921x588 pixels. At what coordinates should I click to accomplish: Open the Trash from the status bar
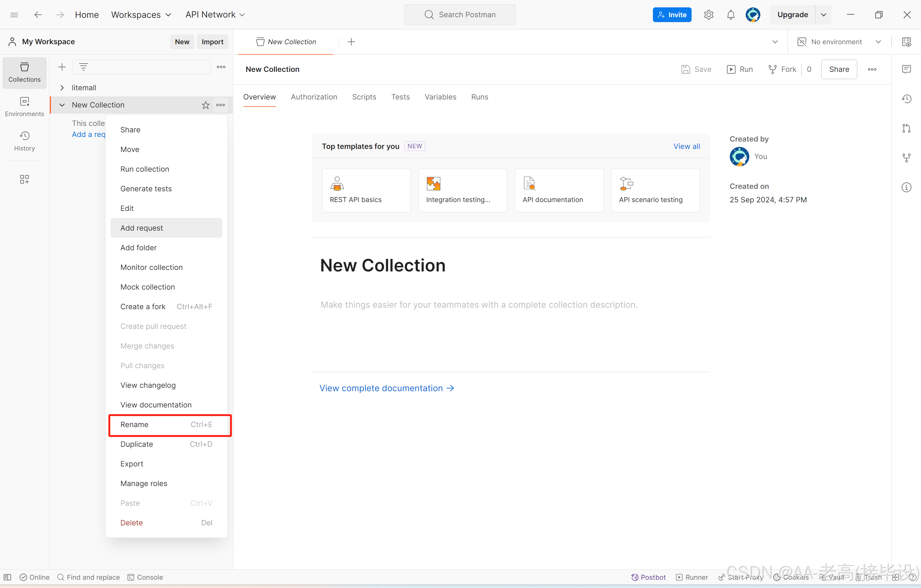(869, 577)
